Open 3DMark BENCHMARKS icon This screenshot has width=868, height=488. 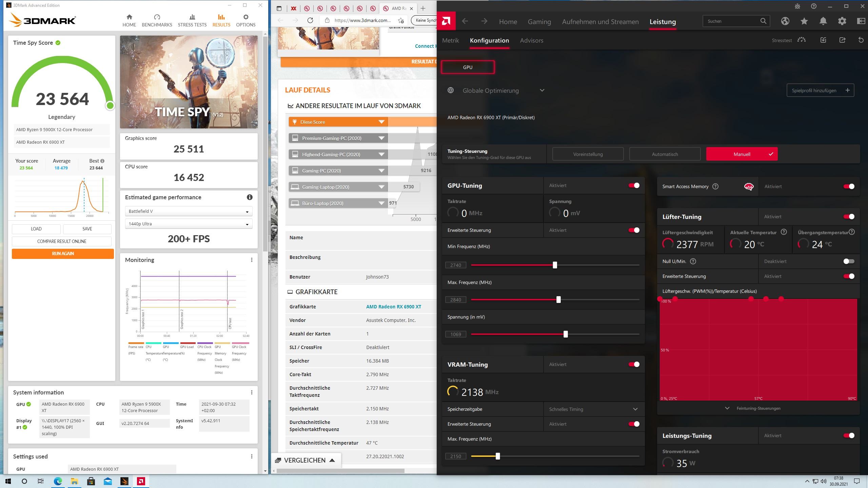(157, 17)
